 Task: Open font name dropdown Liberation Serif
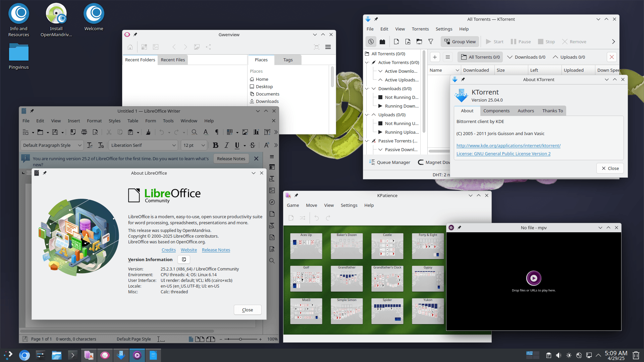174,145
